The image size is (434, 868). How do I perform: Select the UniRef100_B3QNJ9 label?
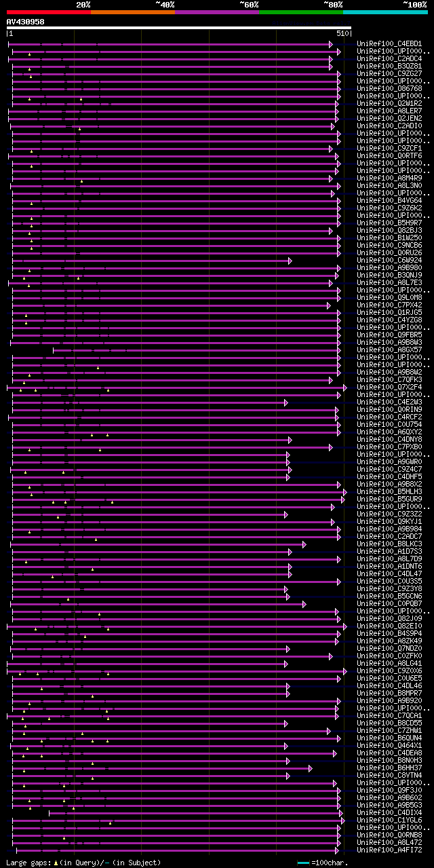pyautogui.click(x=389, y=276)
